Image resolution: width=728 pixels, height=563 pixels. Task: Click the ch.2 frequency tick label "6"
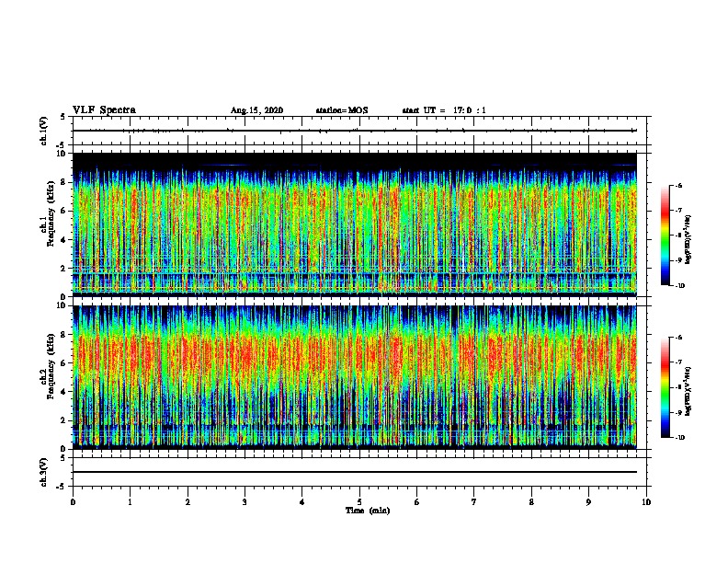pyautogui.click(x=64, y=363)
